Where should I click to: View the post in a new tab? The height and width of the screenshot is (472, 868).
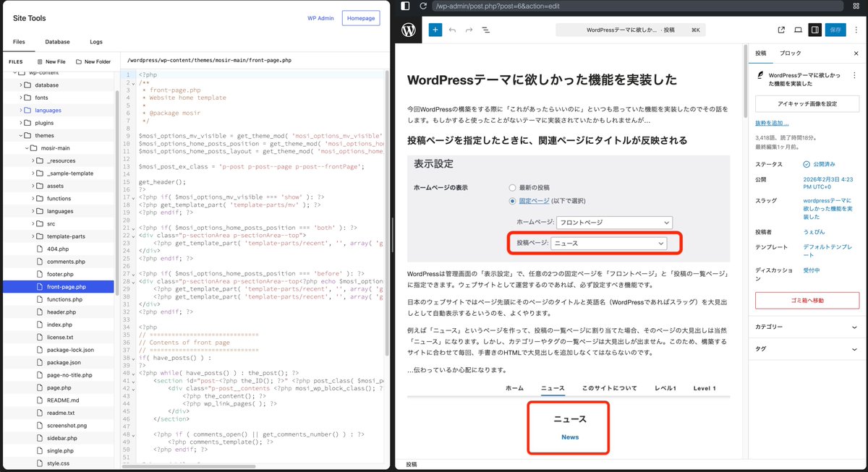(x=781, y=30)
